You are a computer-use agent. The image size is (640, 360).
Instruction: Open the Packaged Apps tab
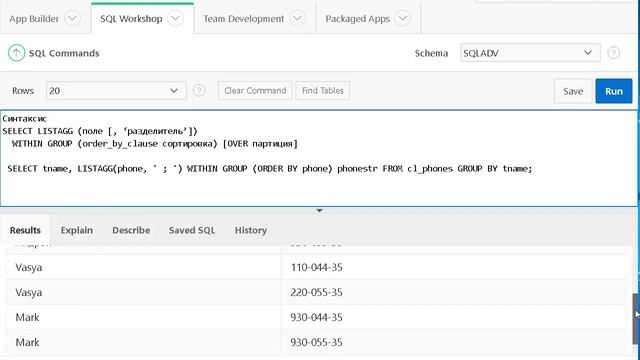[x=358, y=19]
